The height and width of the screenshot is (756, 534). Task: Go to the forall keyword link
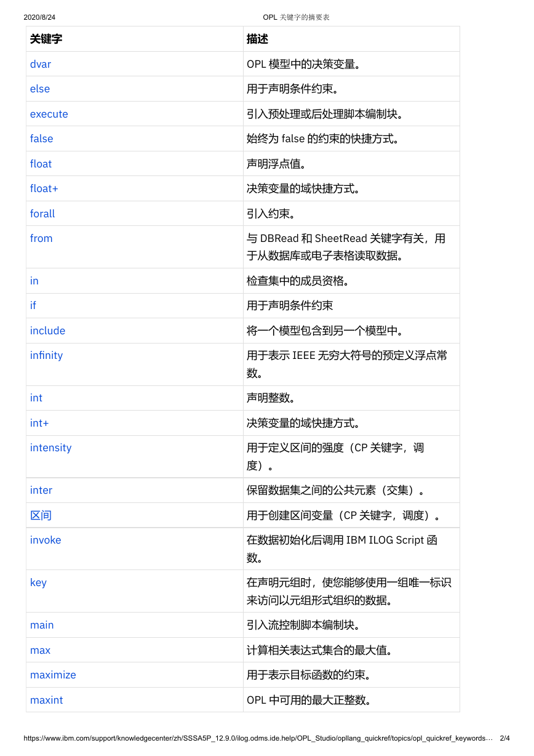(42, 214)
